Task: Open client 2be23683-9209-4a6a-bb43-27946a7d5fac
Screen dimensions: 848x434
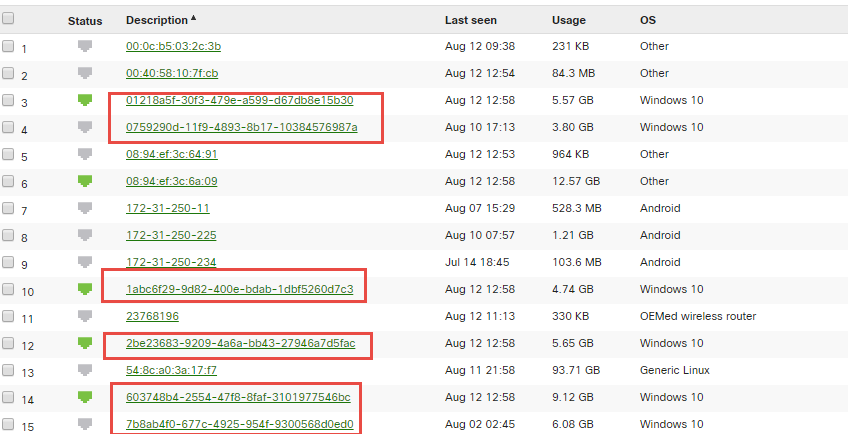Action: pos(241,343)
